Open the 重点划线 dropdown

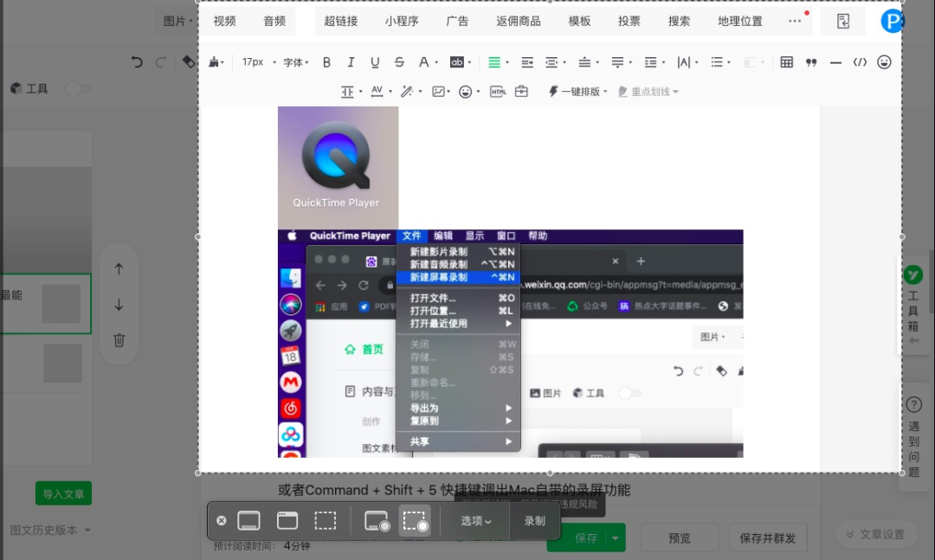click(648, 91)
